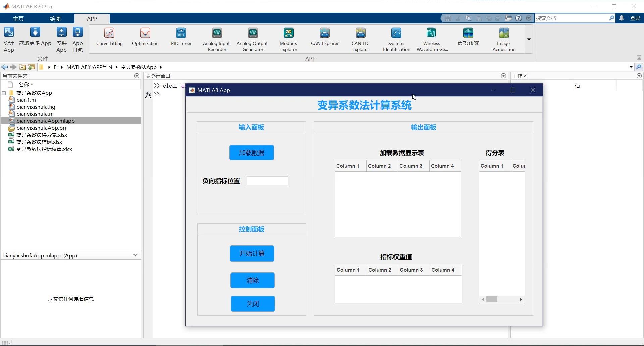This screenshot has width=644, height=346.
Task: Collapse the toolstrip ribbon
Action: point(639,58)
